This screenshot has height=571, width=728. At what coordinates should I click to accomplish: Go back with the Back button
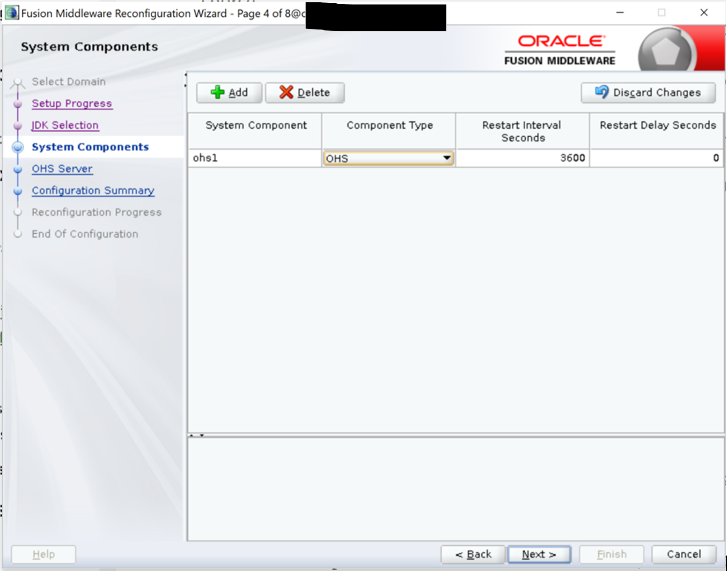click(x=473, y=555)
